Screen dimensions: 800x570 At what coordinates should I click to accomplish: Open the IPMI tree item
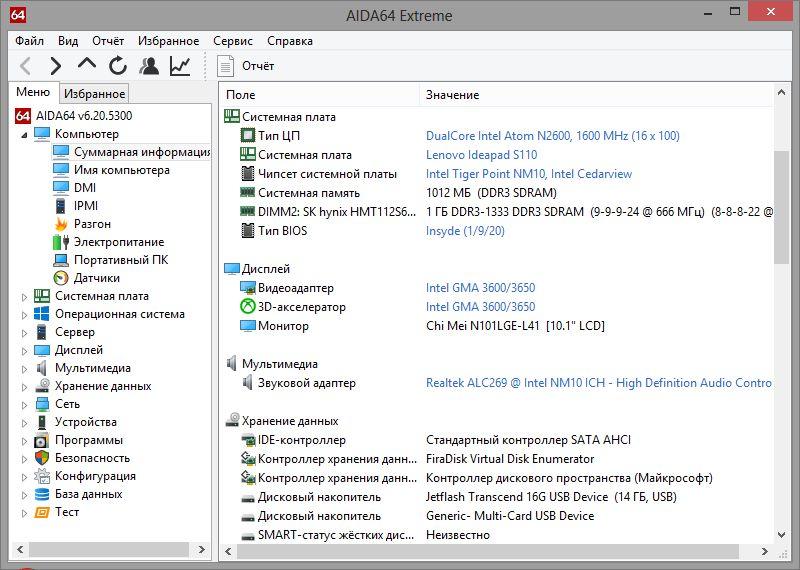(76, 206)
